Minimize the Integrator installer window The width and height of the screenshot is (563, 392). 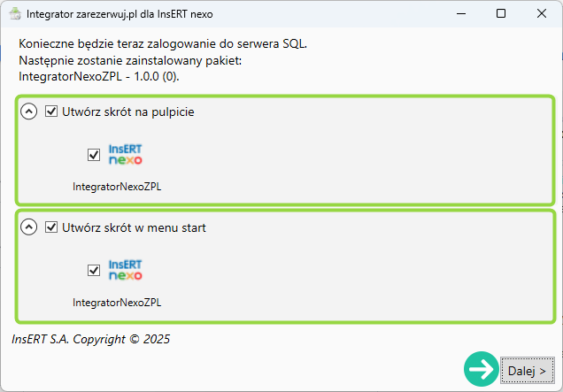(460, 14)
